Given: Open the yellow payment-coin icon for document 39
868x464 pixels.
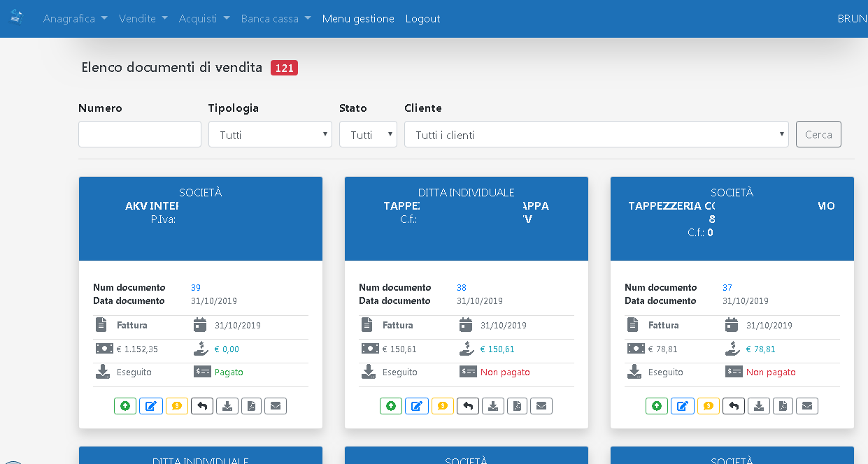Looking at the screenshot, I should tap(177, 406).
